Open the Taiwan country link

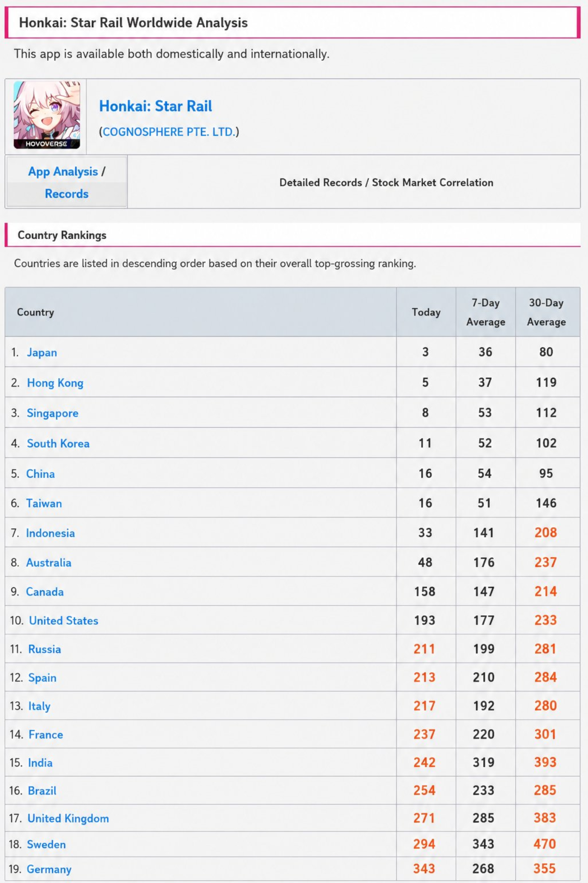pos(44,503)
